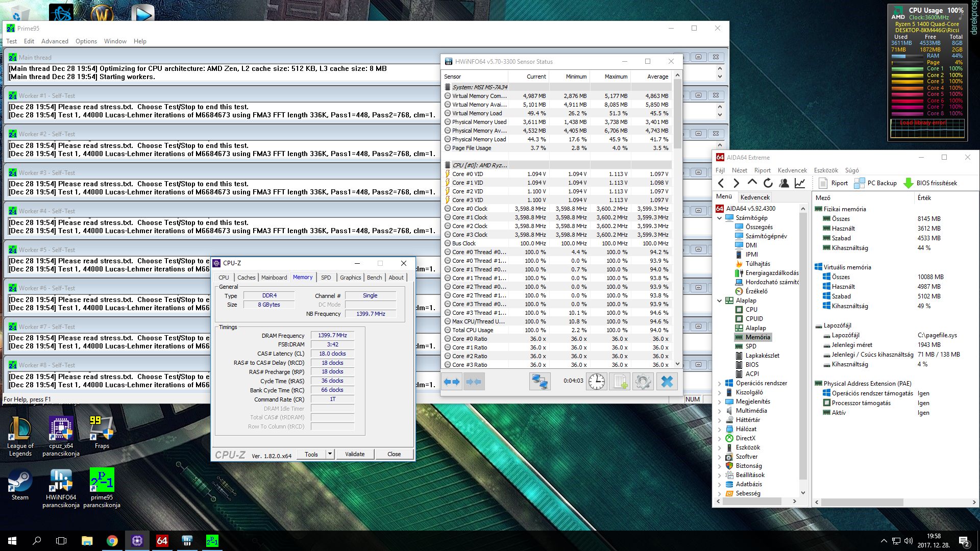Switch to SPD tab in CPU-Z

(326, 278)
